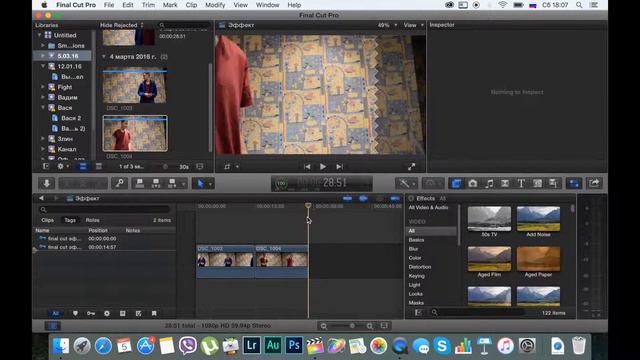Click the All tags filter button
Image resolution: width=640 pixels, height=360 pixels.
56,313
